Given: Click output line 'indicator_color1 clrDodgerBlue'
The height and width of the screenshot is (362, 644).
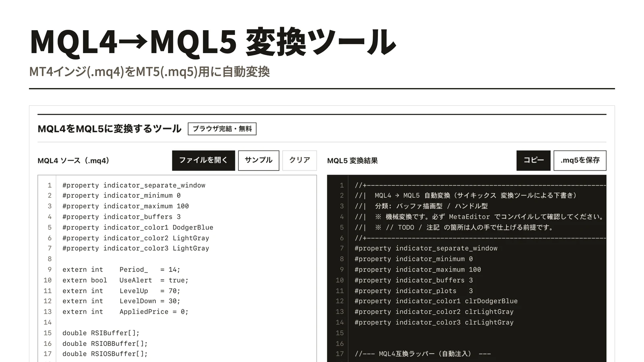Looking at the screenshot, I should [436, 301].
